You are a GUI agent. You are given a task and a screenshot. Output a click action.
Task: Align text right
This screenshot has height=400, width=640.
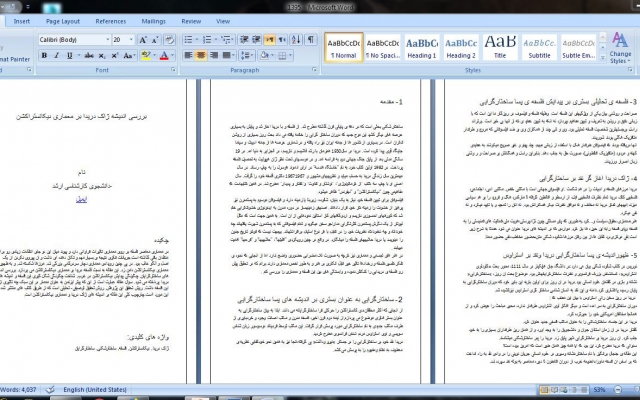213,56
